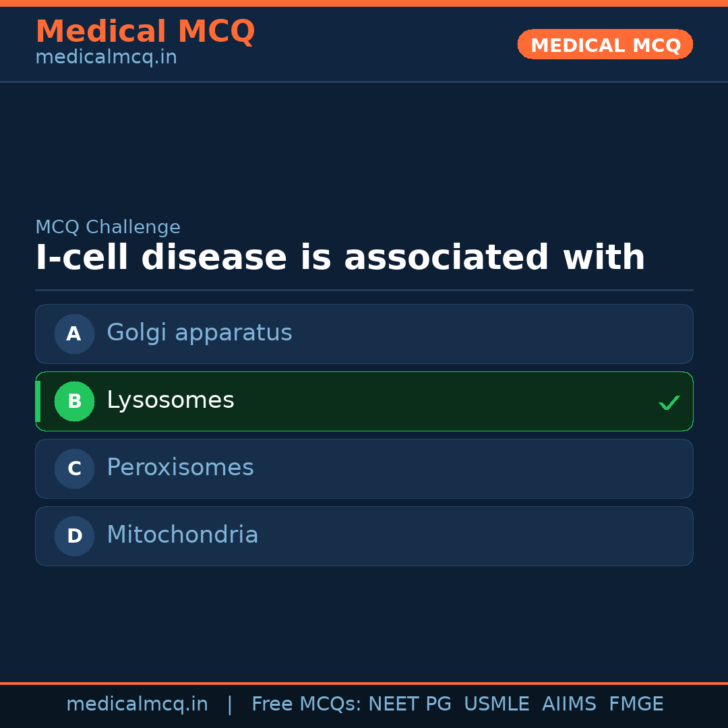
Task: Visit the medicalmcq.in footer link
Action: coord(137,704)
